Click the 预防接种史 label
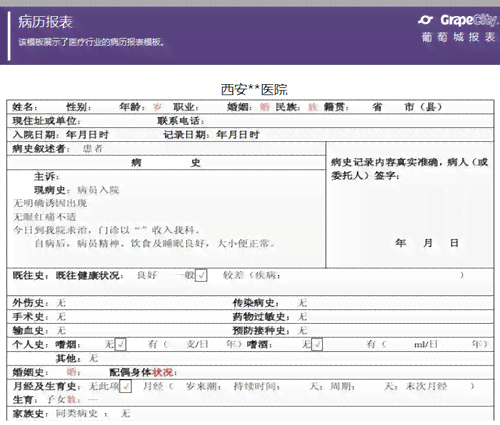500x425 pixels. click(x=261, y=330)
